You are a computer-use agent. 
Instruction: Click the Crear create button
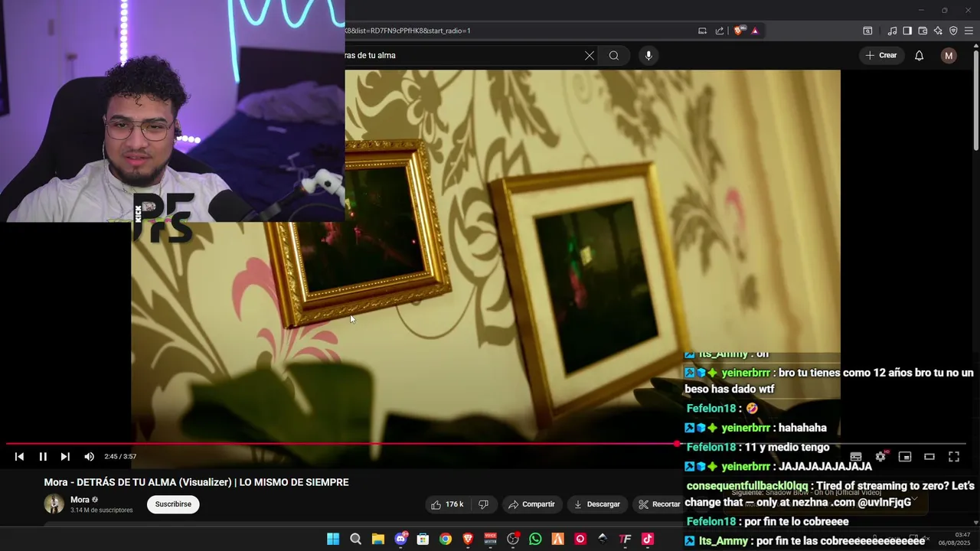(x=880, y=55)
